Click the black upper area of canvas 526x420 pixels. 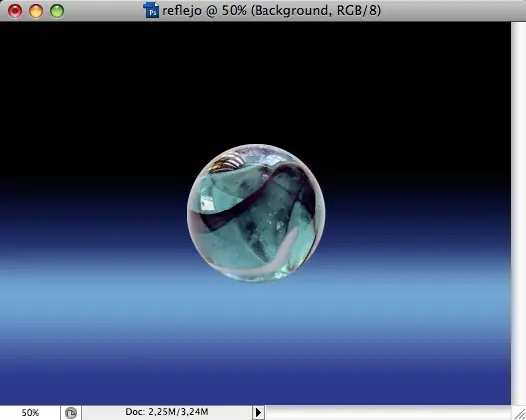pos(256,84)
